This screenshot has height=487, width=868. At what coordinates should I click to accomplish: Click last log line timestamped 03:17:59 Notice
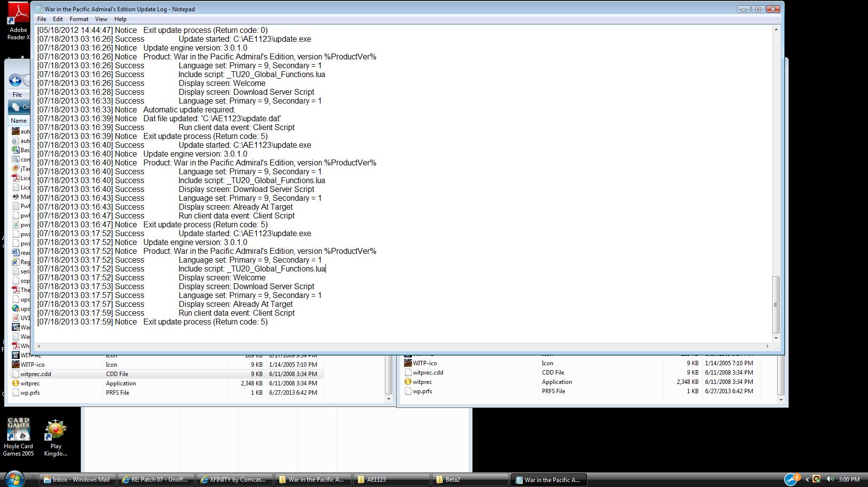click(153, 322)
